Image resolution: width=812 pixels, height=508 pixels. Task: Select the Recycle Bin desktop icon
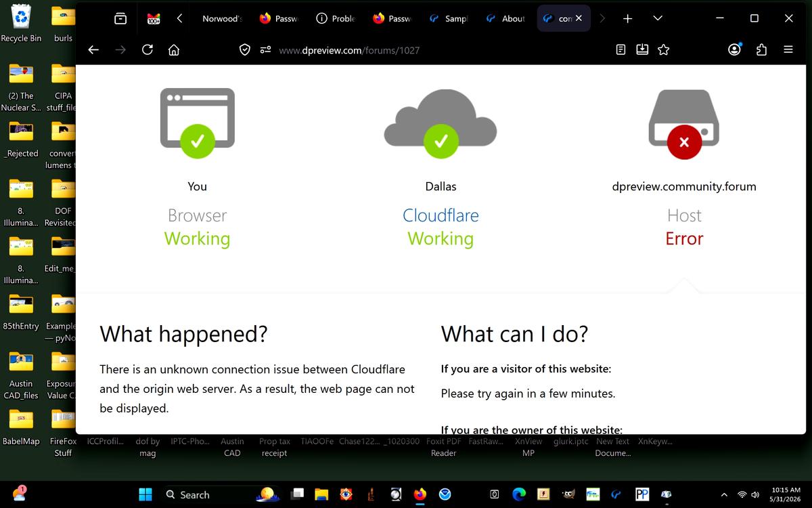click(x=21, y=24)
